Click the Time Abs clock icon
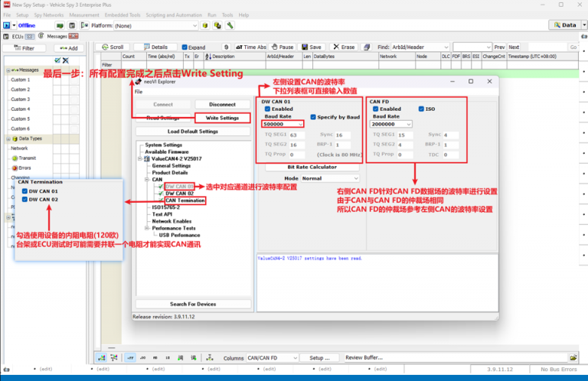 click(238, 47)
